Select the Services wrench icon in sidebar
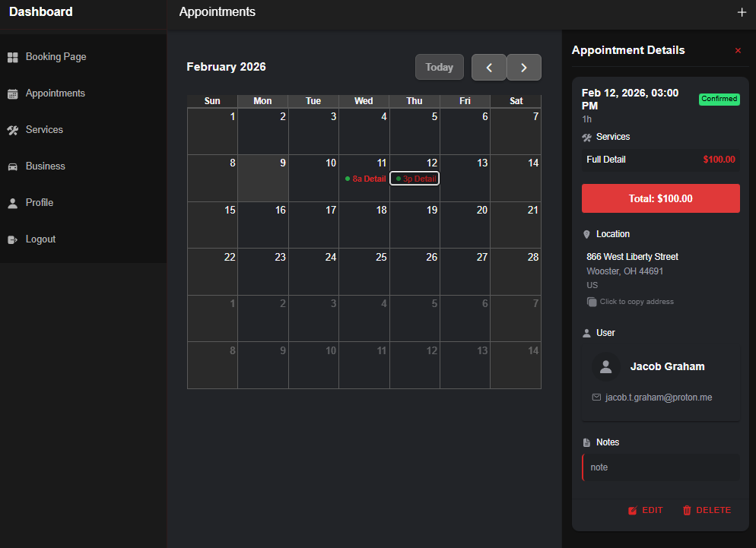756x548 pixels. click(x=12, y=129)
